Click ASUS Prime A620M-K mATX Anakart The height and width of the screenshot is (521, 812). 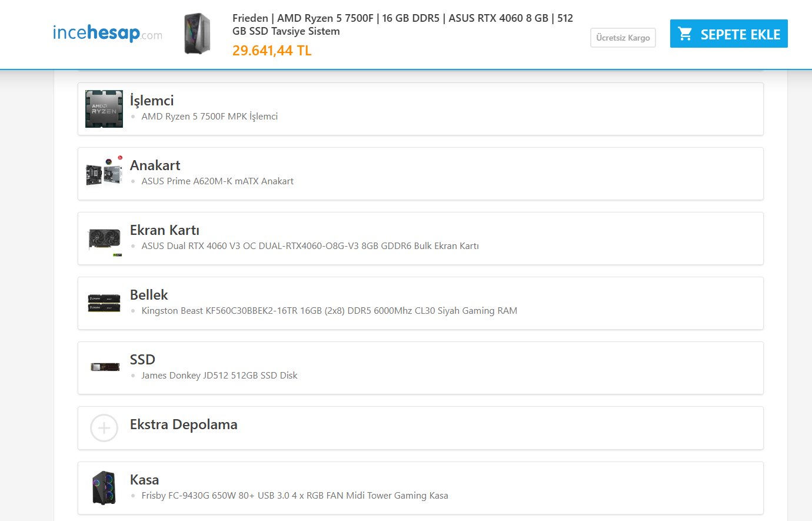(218, 181)
